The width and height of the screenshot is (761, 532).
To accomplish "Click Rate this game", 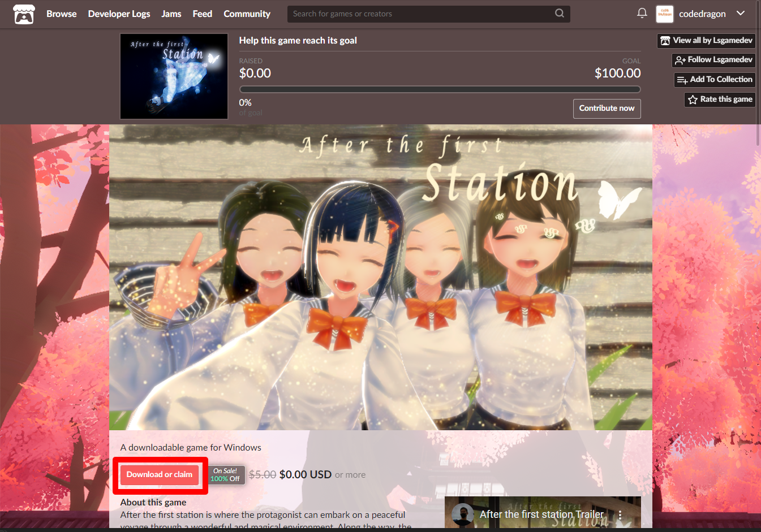I will pyautogui.click(x=720, y=100).
